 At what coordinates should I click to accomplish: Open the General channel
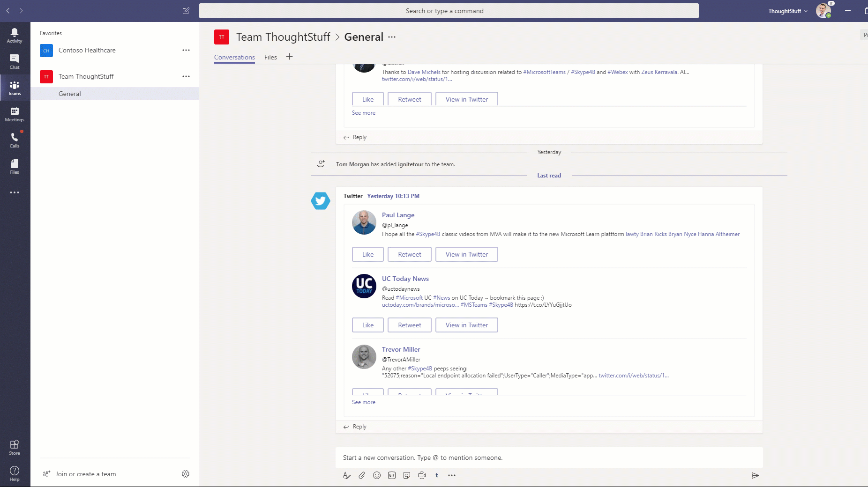(x=115, y=94)
